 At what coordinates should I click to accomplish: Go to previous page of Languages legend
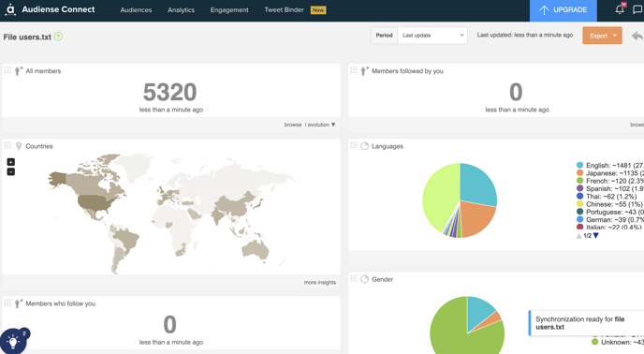tap(578, 236)
